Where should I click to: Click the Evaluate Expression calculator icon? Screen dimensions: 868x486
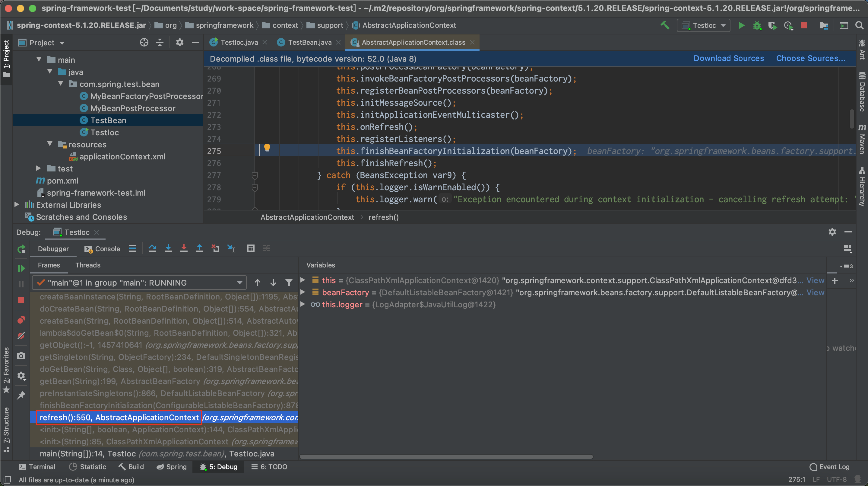click(x=251, y=248)
